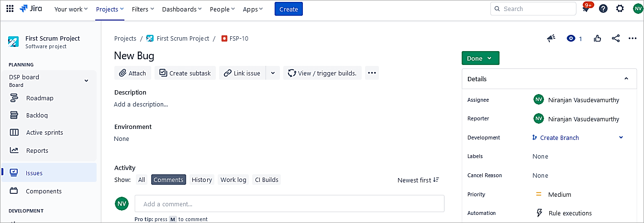
Task: Open the Filters menu
Action: click(x=143, y=9)
